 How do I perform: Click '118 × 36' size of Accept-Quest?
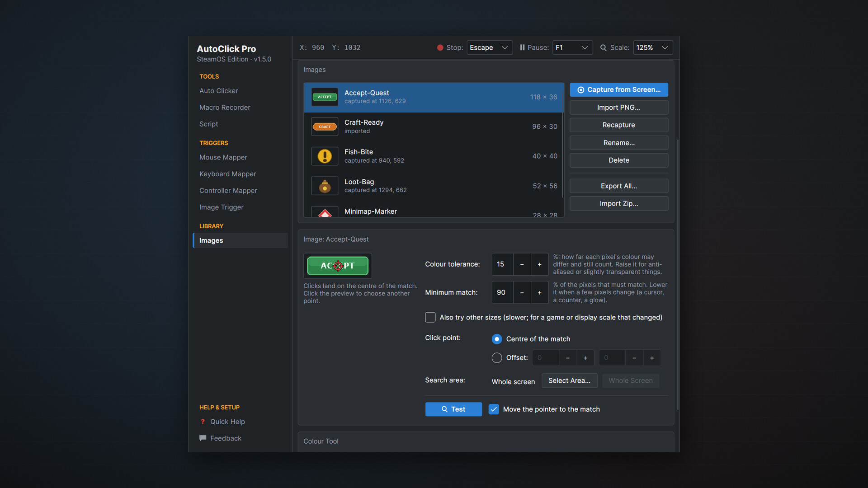(543, 97)
